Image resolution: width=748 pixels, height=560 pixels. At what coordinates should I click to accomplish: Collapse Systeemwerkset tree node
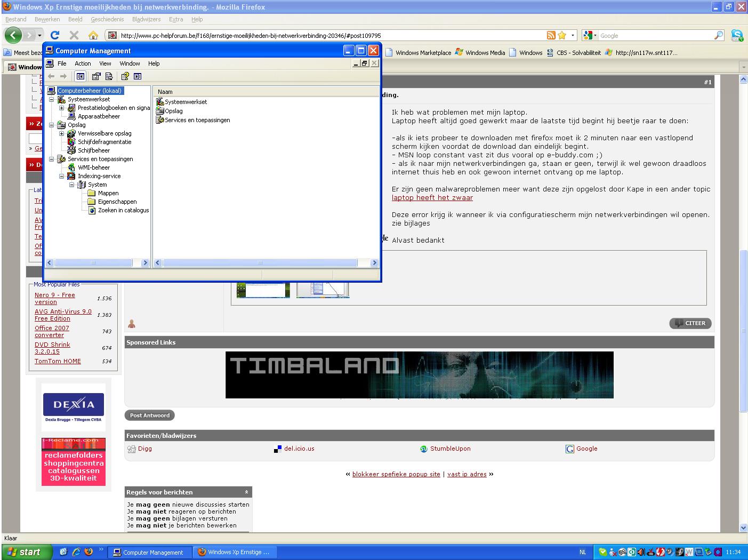coord(52,99)
